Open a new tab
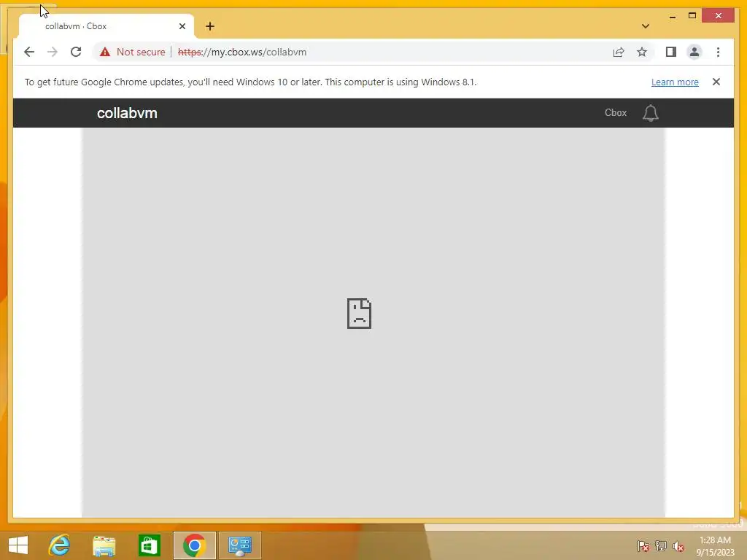 pyautogui.click(x=210, y=26)
